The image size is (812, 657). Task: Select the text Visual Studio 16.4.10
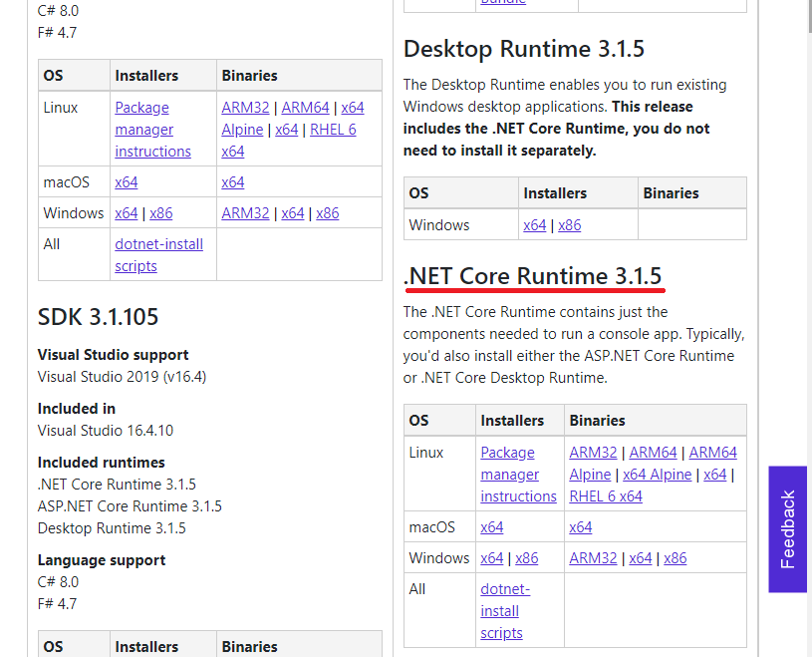[106, 431]
